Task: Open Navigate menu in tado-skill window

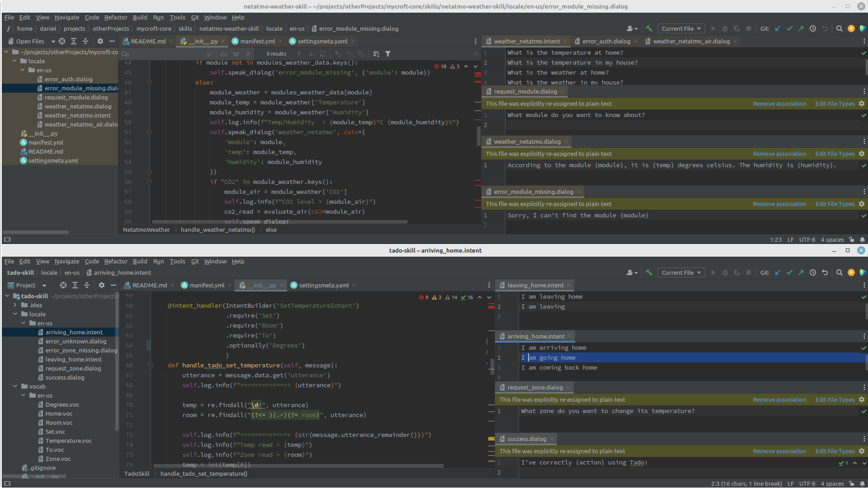Action: [x=67, y=261]
